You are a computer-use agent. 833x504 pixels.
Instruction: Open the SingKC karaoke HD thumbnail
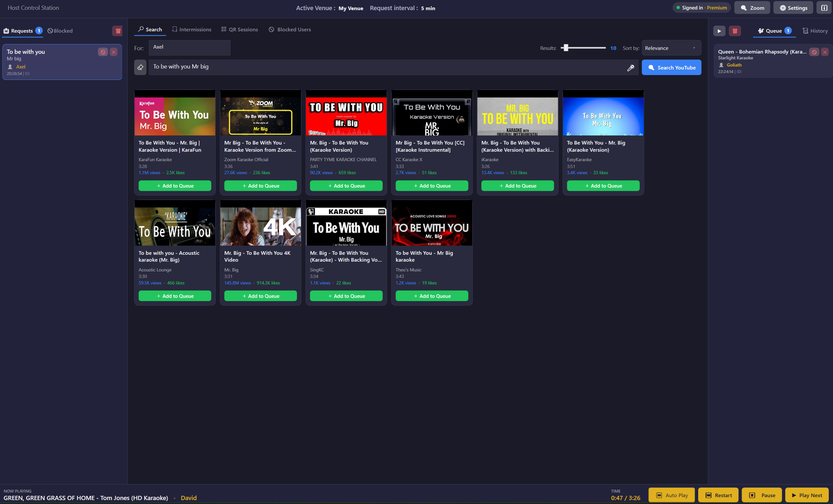click(346, 223)
